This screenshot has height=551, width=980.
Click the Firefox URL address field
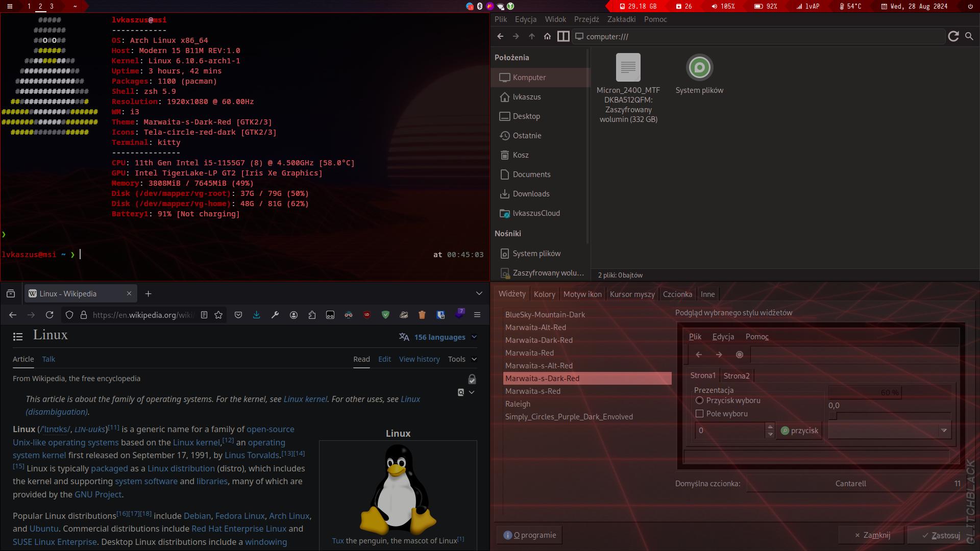click(x=143, y=315)
